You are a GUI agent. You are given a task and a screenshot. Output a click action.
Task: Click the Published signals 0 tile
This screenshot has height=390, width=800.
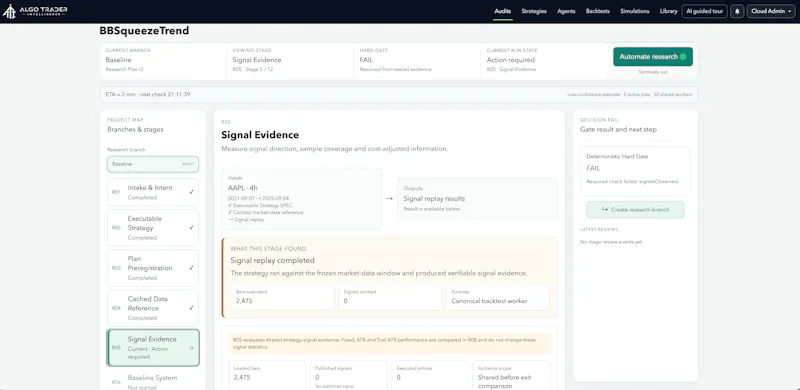point(348,375)
